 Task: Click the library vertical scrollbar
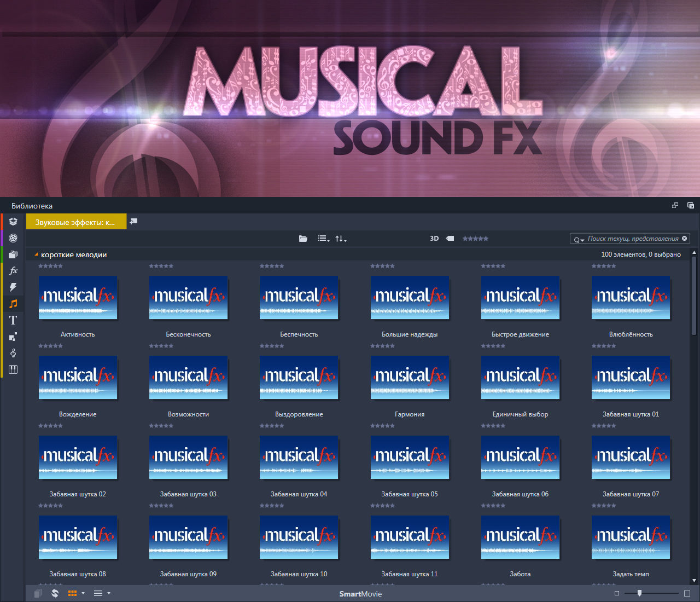(694, 296)
